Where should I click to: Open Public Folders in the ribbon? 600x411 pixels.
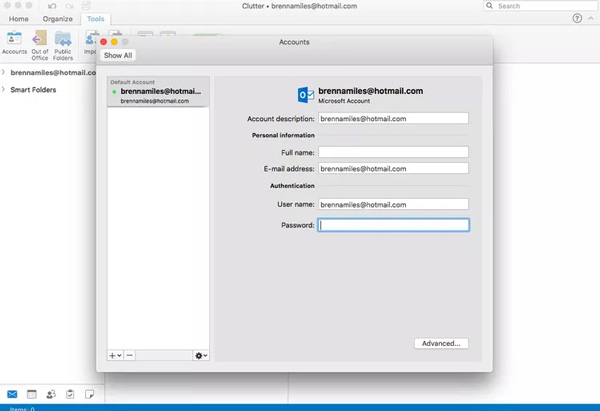(x=63, y=45)
